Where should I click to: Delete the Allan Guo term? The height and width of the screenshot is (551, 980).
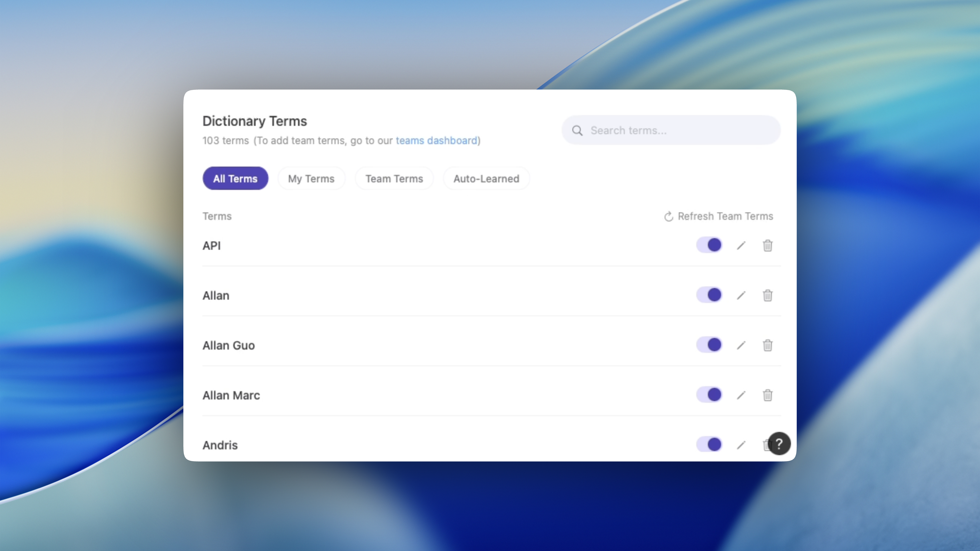click(767, 345)
